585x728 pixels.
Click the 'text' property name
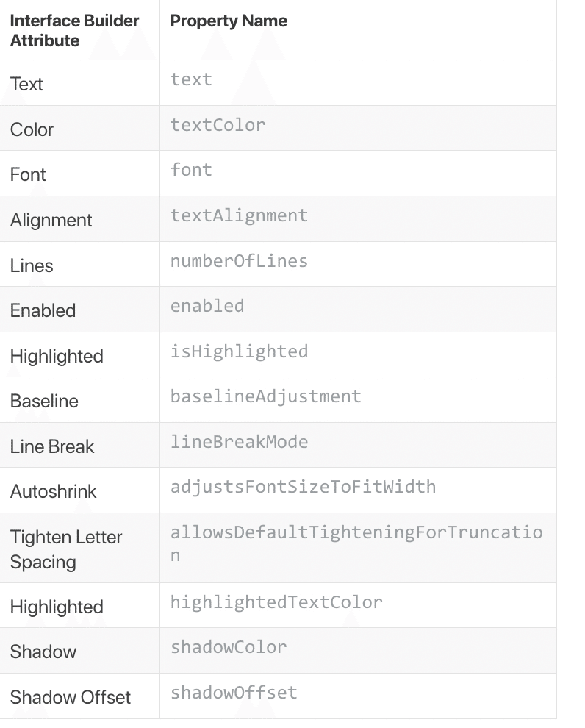point(191,79)
